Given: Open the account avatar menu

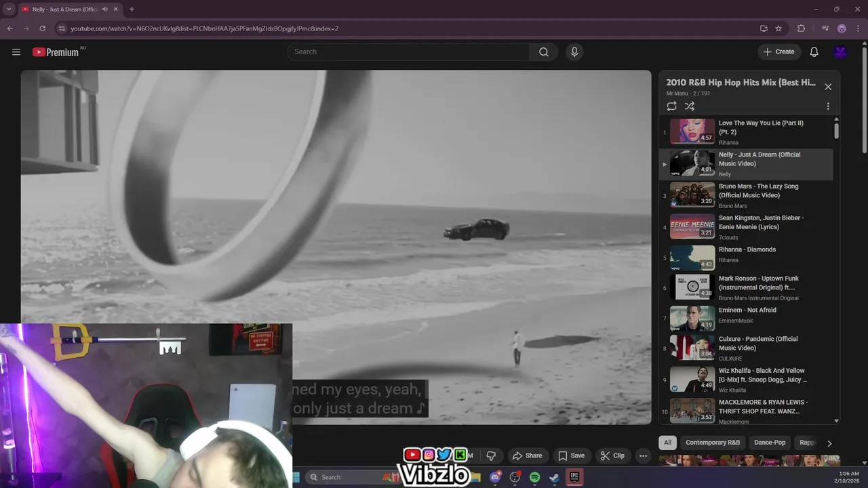Looking at the screenshot, I should (x=841, y=52).
